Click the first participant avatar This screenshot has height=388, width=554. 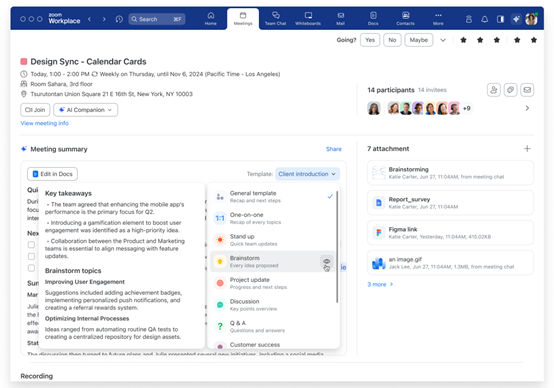[374, 108]
